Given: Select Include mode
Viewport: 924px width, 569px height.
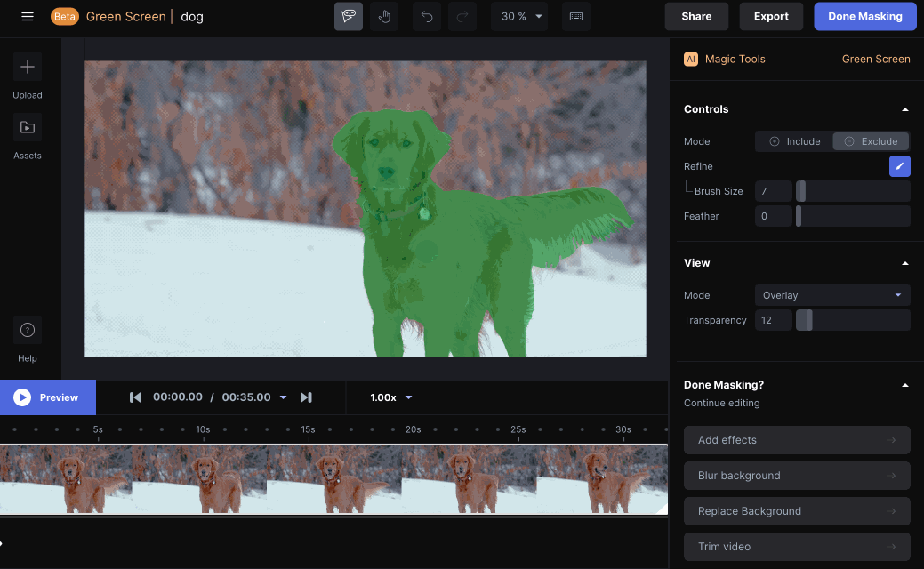Looking at the screenshot, I should pos(794,141).
